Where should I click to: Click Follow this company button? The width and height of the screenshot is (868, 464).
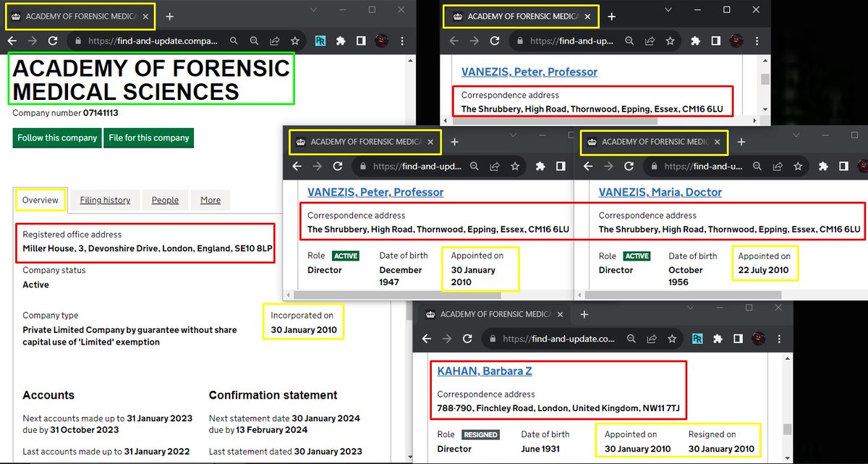tap(57, 138)
